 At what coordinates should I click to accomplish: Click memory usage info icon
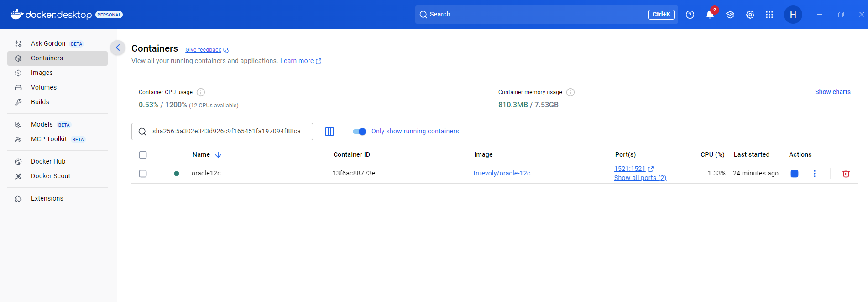(570, 92)
